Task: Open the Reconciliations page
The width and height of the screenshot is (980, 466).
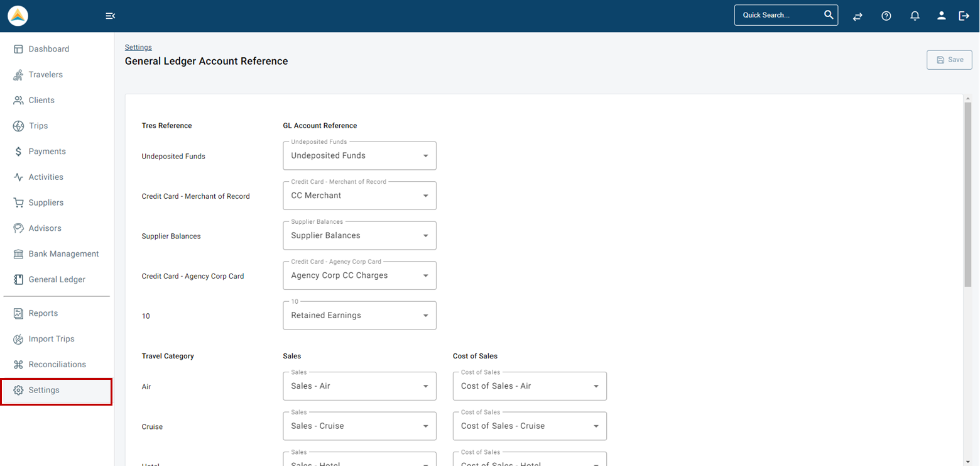Action: pyautogui.click(x=57, y=364)
